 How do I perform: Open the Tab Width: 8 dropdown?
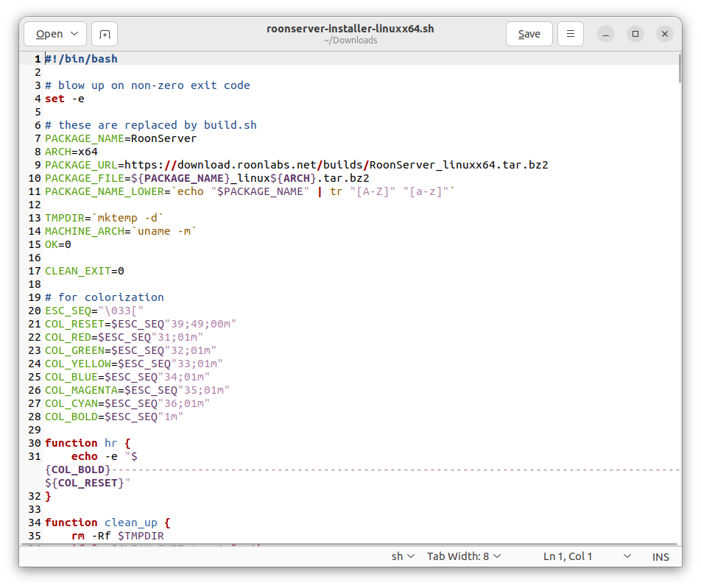[x=464, y=556]
